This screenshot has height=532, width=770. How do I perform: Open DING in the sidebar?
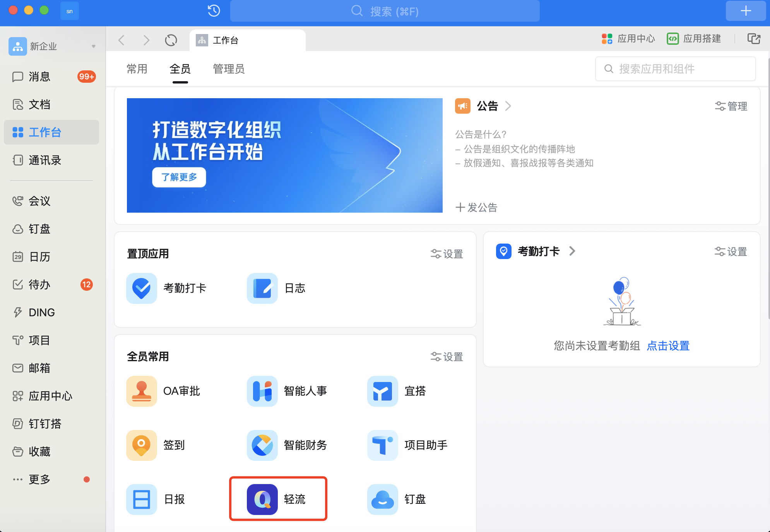pos(51,312)
